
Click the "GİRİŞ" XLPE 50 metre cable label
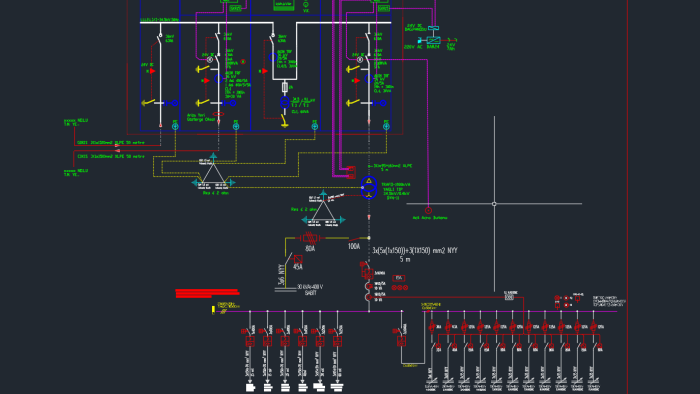click(x=111, y=143)
